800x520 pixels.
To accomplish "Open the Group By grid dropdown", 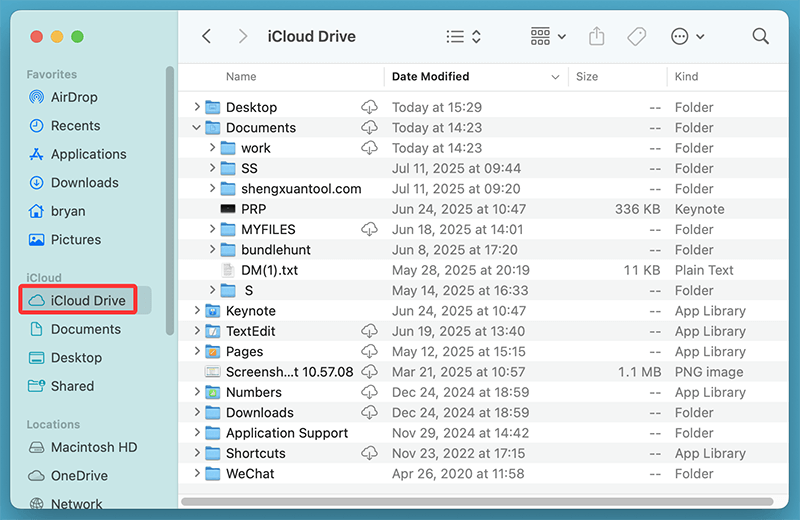I will [x=548, y=36].
